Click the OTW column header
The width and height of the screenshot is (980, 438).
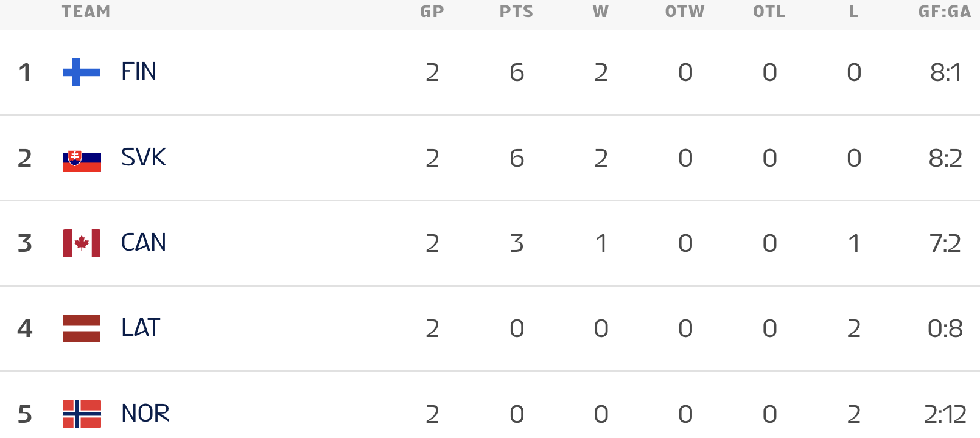coord(685,12)
